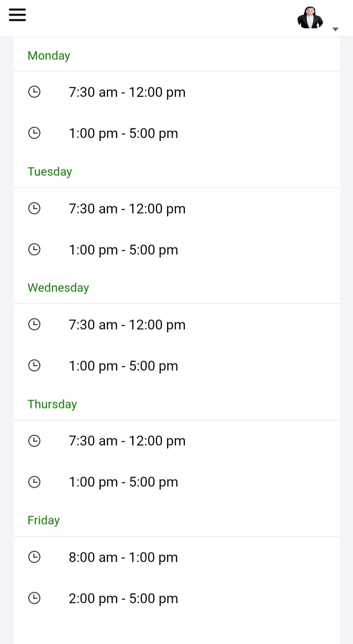The width and height of the screenshot is (353, 644).
Task: Select the Friday heading
Action: 44,520
